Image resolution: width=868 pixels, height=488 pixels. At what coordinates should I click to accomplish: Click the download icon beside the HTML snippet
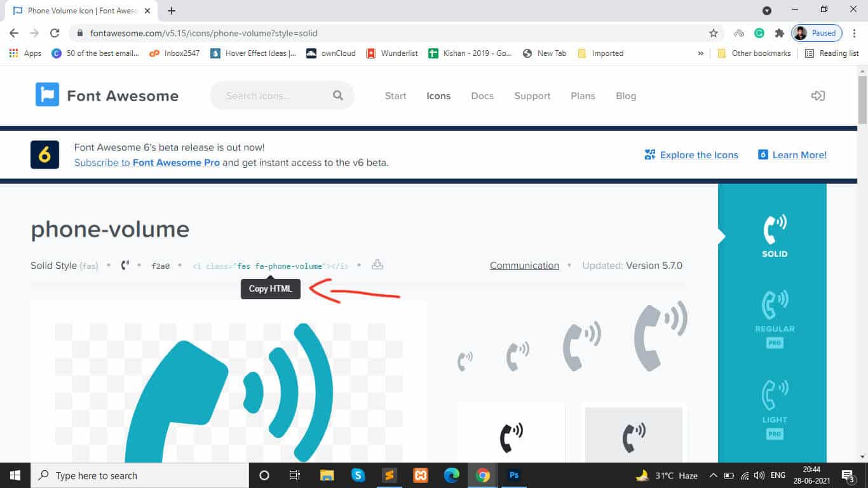[377, 264]
